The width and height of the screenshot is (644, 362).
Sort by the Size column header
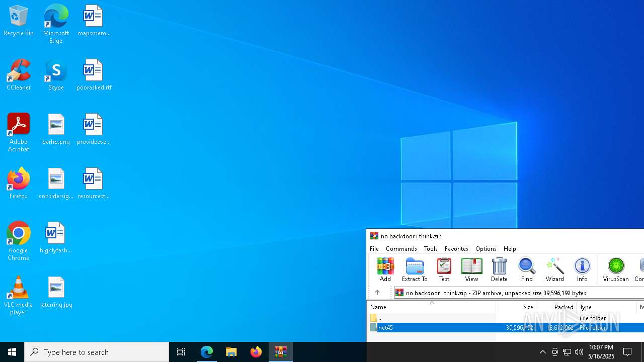516,307
